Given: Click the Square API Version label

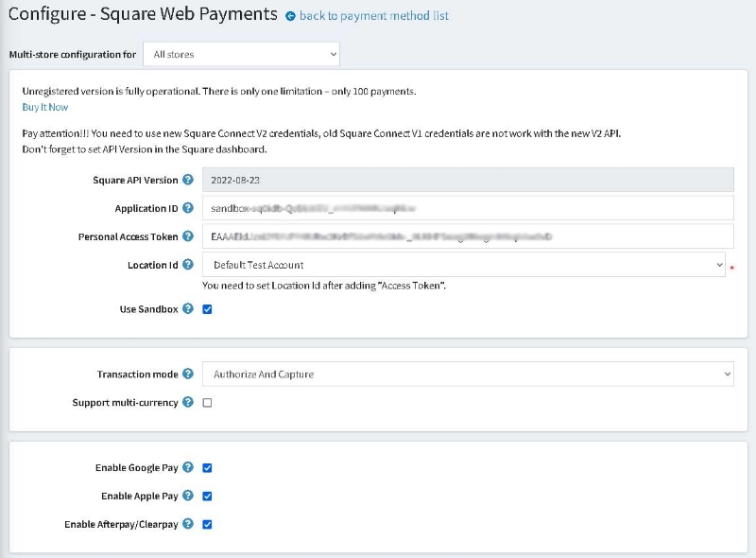Looking at the screenshot, I should click(x=135, y=181).
